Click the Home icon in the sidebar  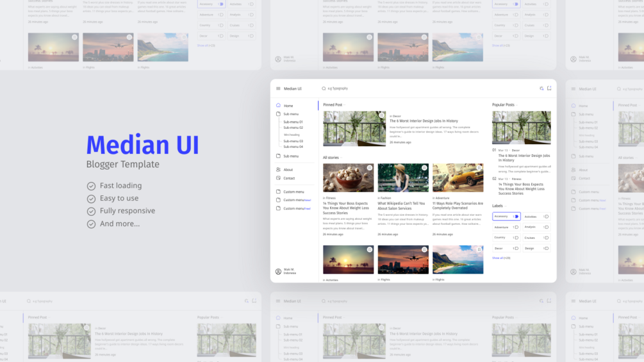[x=278, y=106]
